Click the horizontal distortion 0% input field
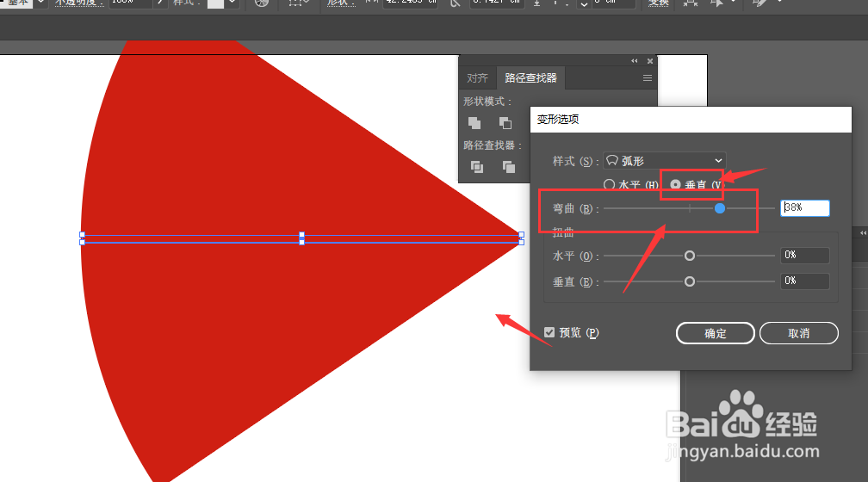Image resolution: width=868 pixels, height=482 pixels. 805,255
